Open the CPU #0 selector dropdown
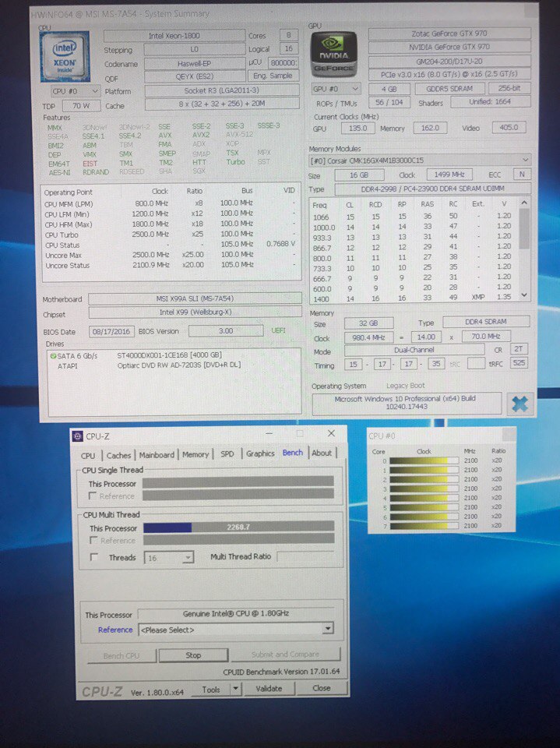The width and height of the screenshot is (560, 748). 76,91
